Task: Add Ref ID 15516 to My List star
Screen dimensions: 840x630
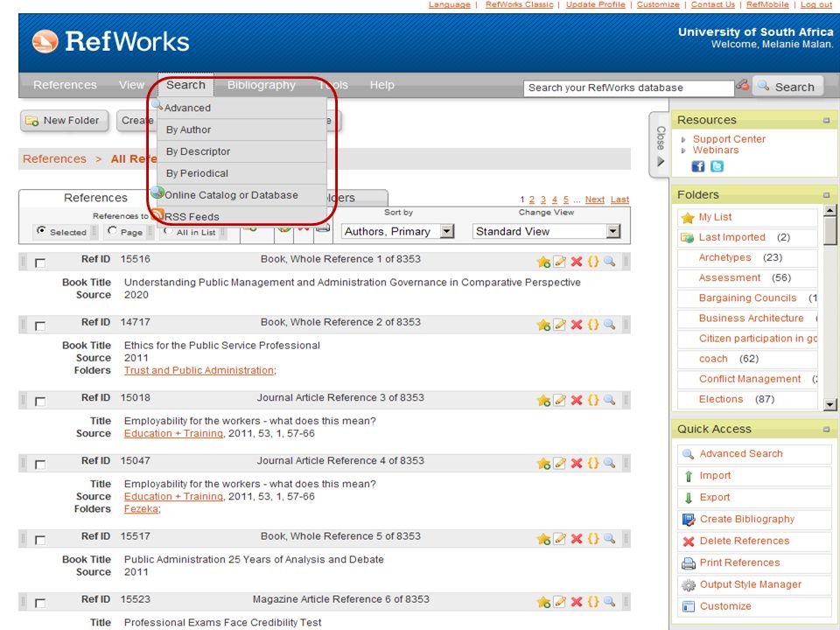Action: point(543,262)
